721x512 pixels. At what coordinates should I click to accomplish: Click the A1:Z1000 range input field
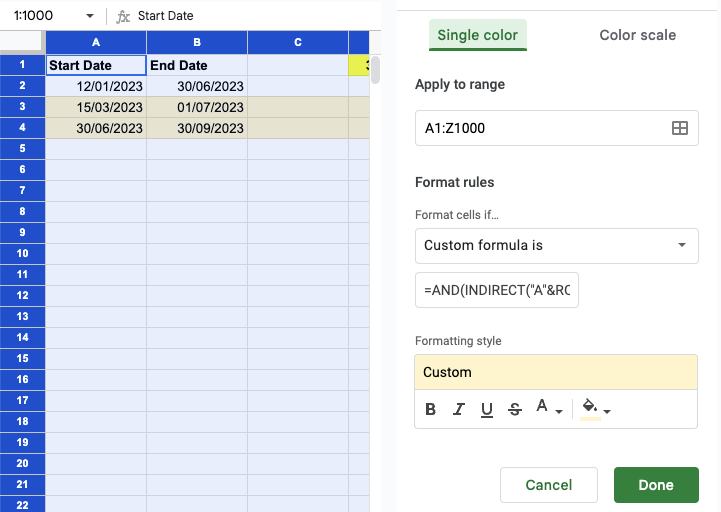point(556,128)
